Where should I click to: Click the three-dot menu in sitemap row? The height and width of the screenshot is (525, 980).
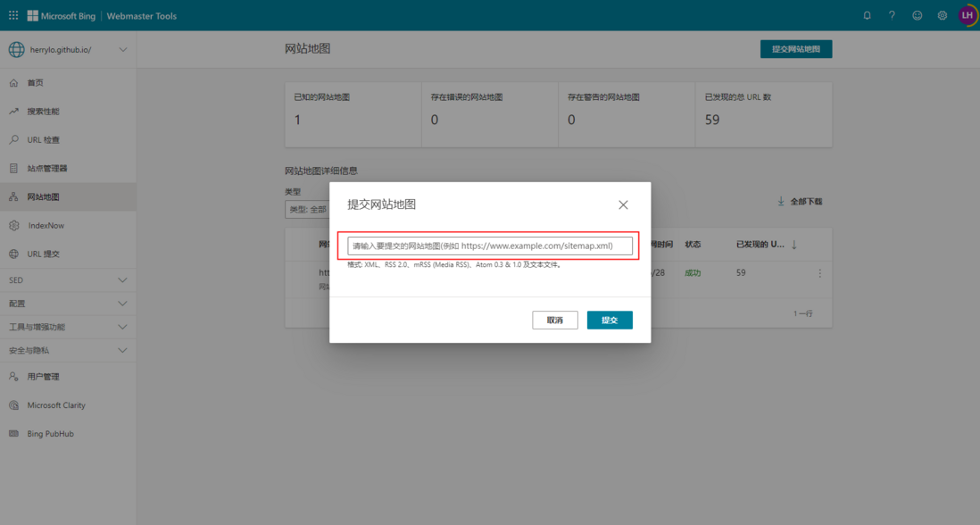[819, 273]
